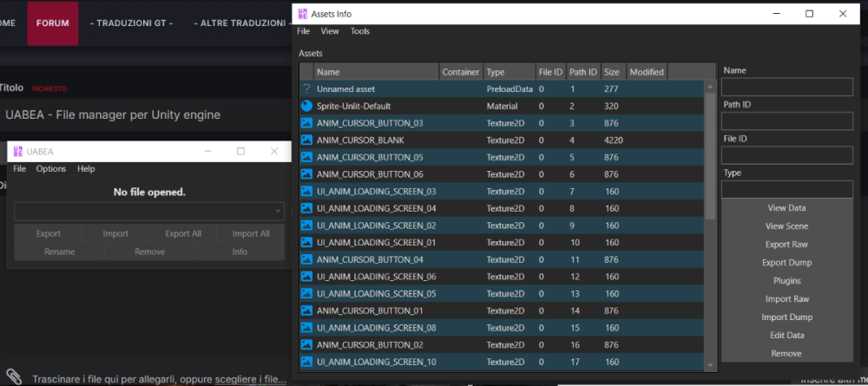Open the File menu in Assets Info

pyautogui.click(x=303, y=31)
